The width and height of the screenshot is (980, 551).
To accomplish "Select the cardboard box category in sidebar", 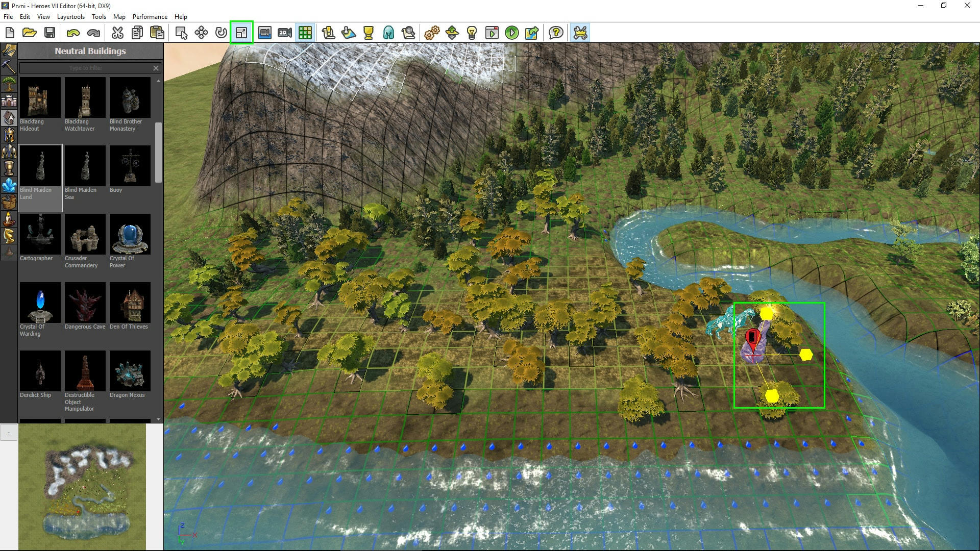I will pyautogui.click(x=9, y=202).
